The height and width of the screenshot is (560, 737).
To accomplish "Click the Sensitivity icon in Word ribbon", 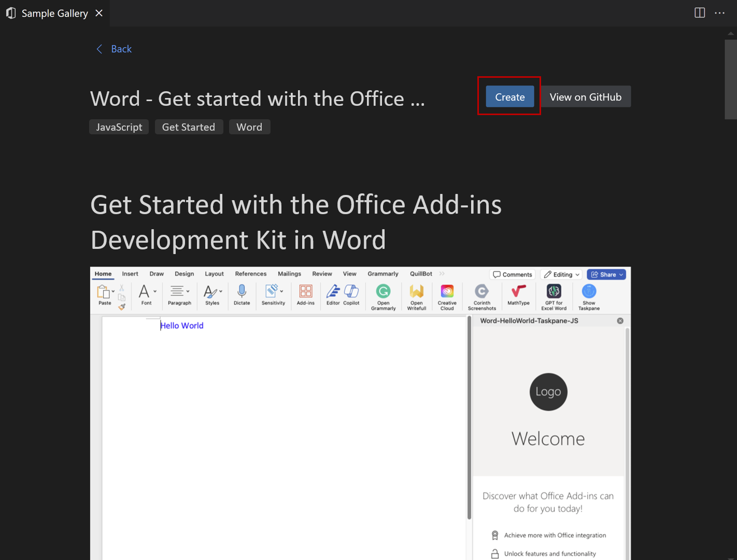I will tap(272, 291).
